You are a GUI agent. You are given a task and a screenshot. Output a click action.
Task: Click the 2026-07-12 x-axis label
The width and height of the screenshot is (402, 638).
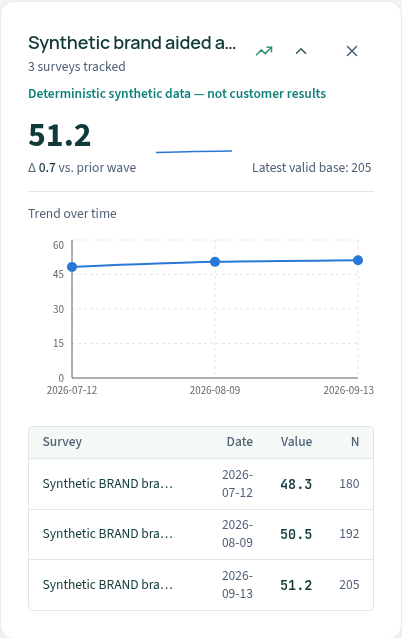72,390
